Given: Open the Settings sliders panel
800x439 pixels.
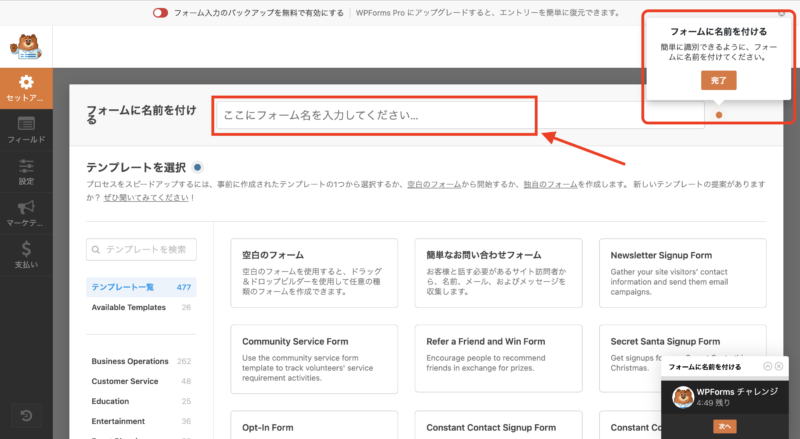Looking at the screenshot, I should click(26, 172).
